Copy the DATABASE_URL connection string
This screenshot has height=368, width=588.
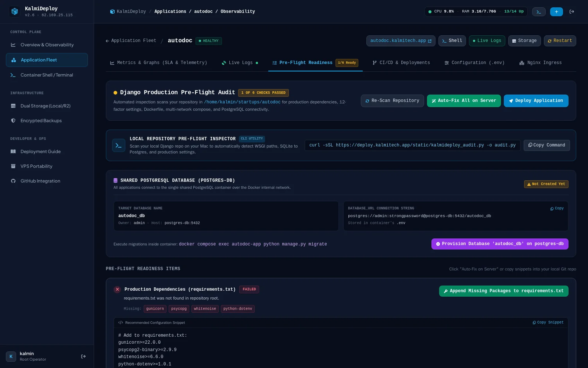(x=557, y=209)
